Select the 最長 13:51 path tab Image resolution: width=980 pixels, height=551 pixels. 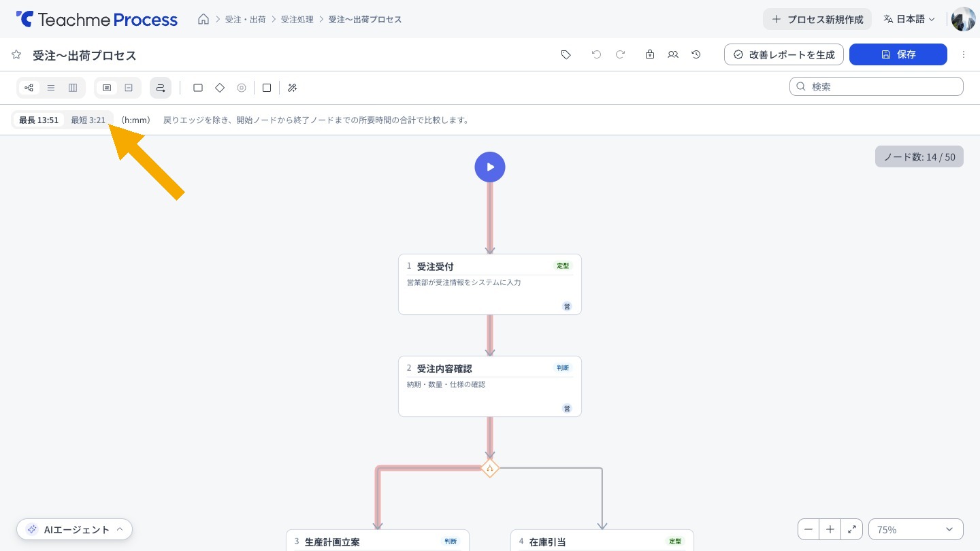pyautogui.click(x=39, y=120)
